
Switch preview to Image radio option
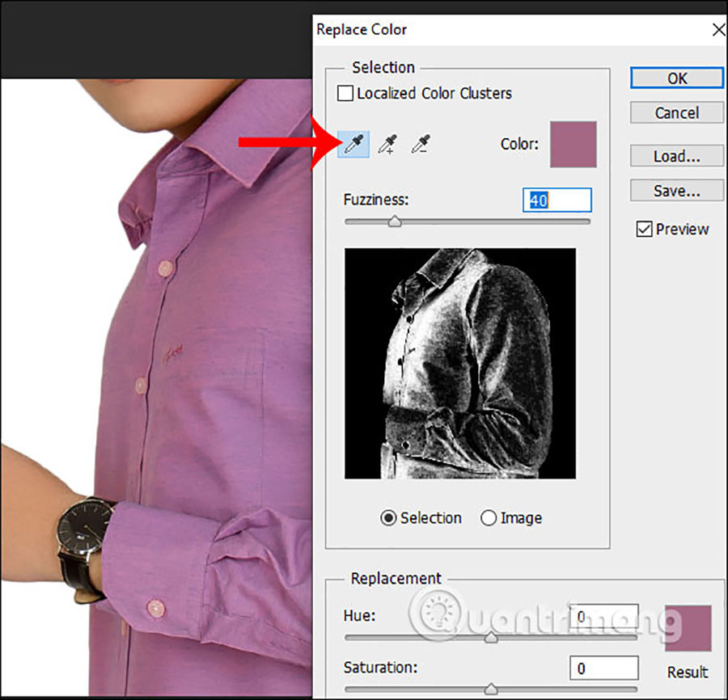pyautogui.click(x=489, y=518)
